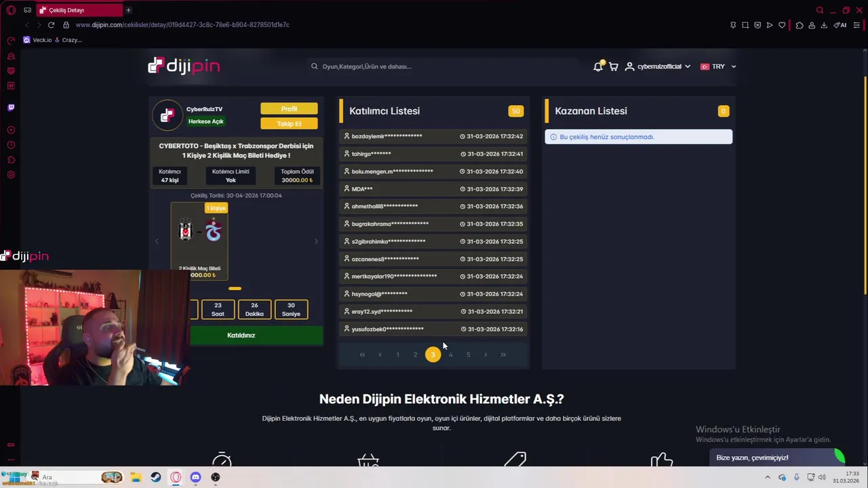
Task: Go to participant list page 4
Action: [450, 354]
